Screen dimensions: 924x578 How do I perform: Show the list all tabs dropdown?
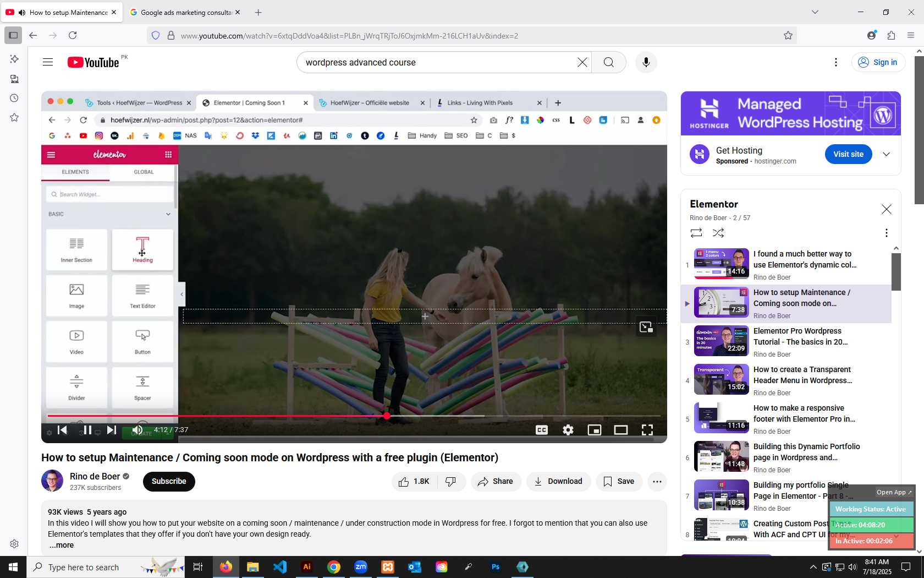[815, 12]
